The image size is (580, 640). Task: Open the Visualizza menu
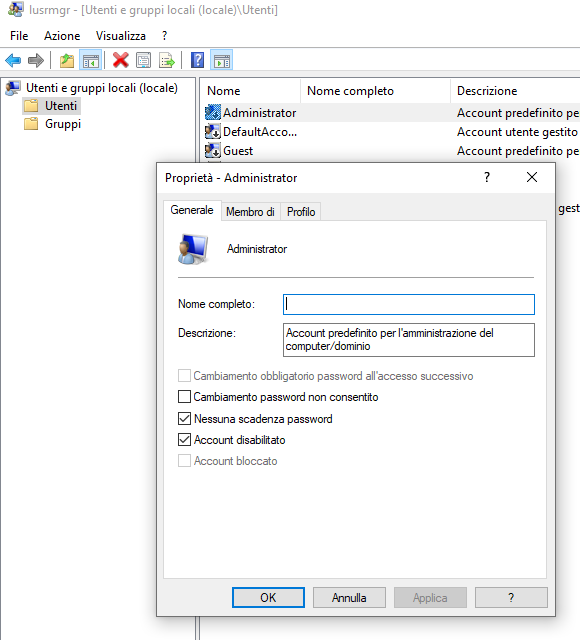click(121, 36)
